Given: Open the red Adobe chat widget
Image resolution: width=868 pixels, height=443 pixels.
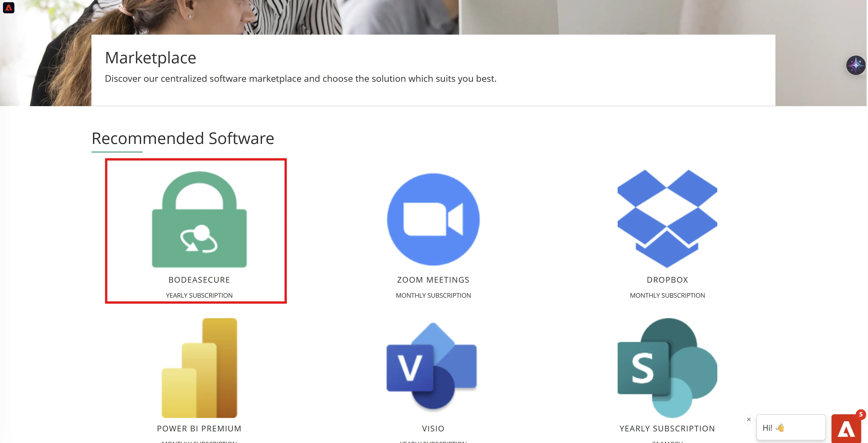Looking at the screenshot, I should (x=846, y=429).
